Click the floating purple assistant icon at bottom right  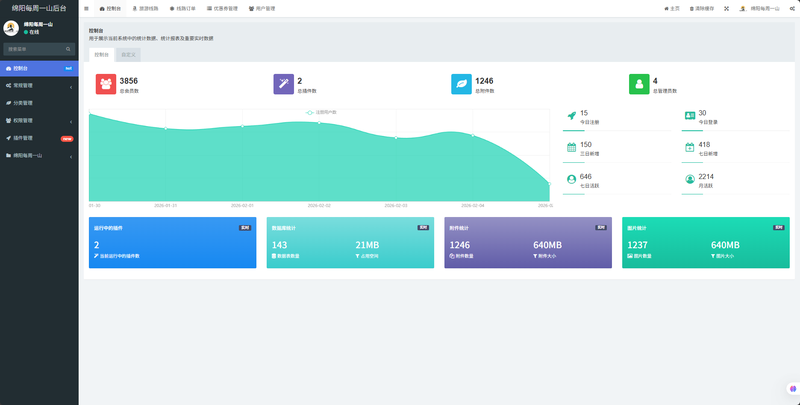coord(793,389)
